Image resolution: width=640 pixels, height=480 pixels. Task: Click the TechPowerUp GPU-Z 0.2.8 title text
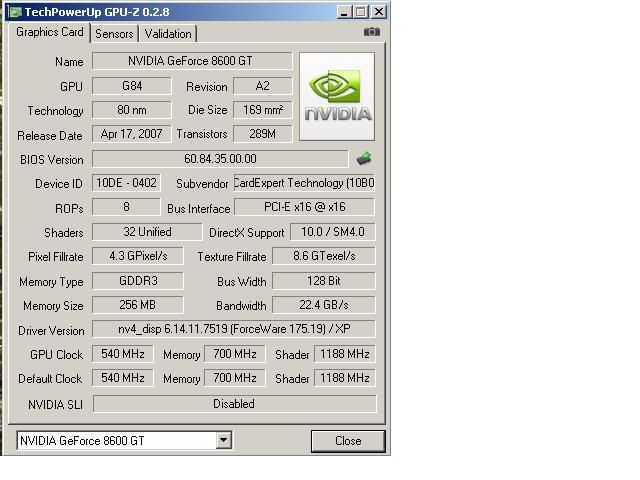(97, 12)
